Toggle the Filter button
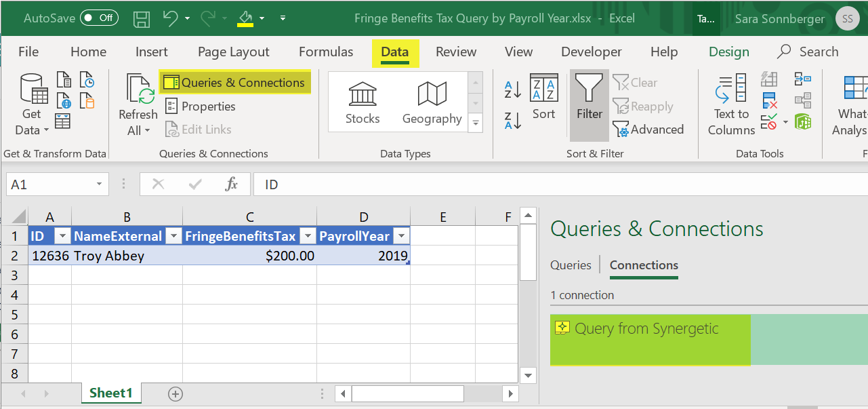 click(588, 102)
